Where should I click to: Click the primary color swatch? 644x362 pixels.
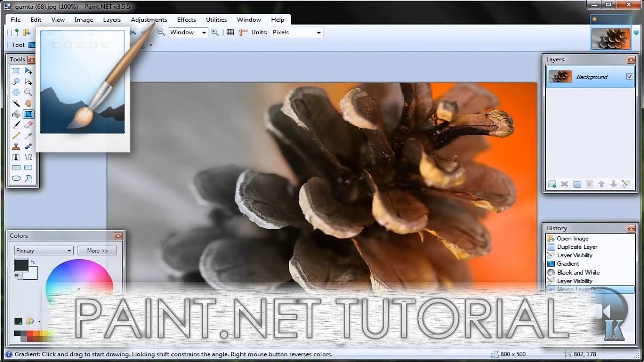click(x=20, y=265)
